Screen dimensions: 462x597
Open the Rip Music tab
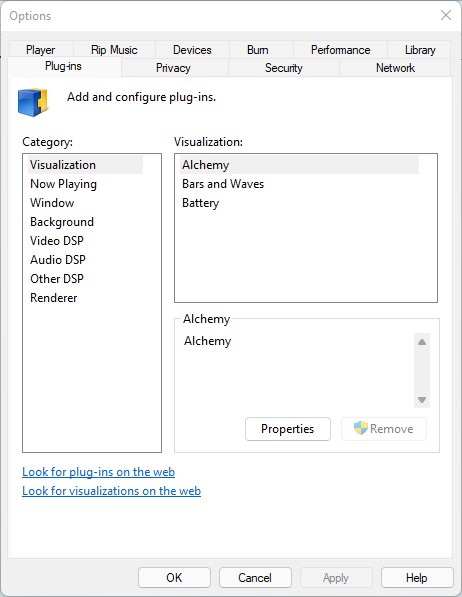click(x=114, y=49)
